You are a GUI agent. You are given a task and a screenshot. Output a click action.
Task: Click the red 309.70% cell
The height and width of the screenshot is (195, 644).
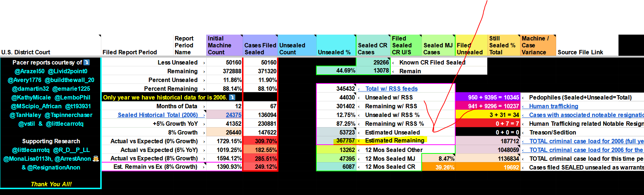[260, 141]
